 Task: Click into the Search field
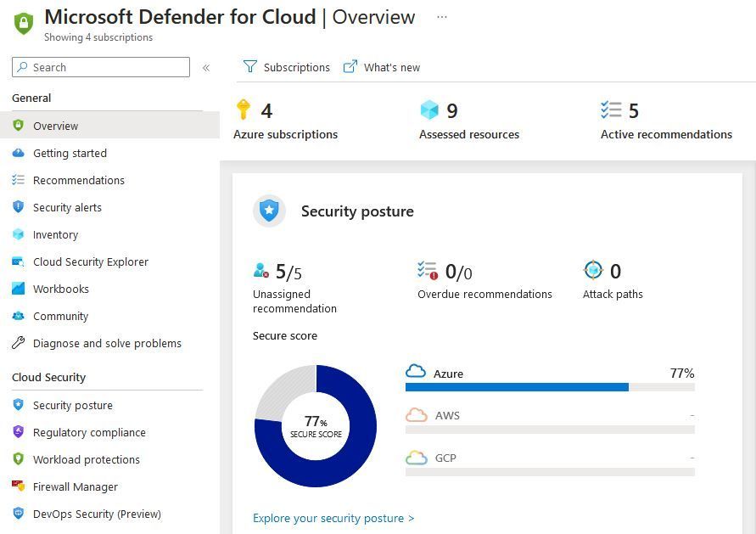(x=101, y=67)
